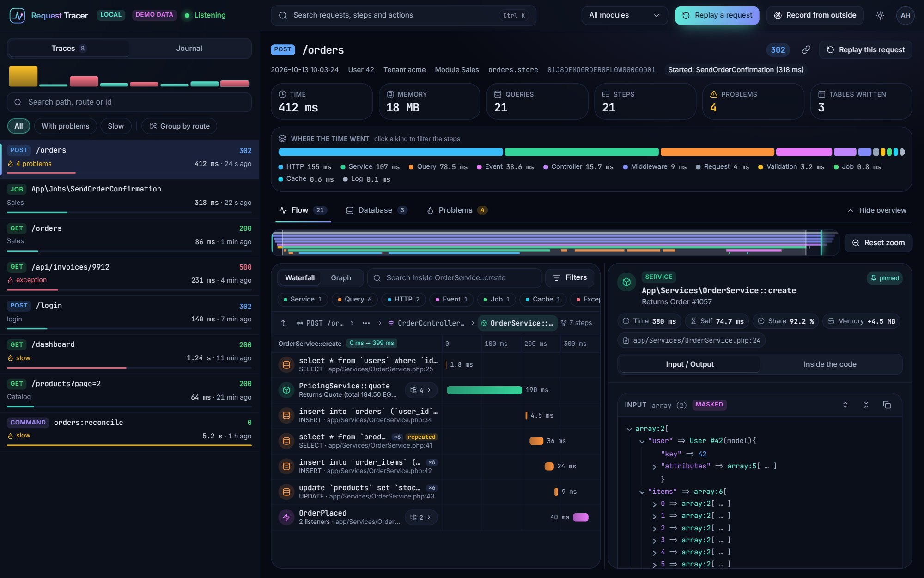Collapse all INPUT nodes icon
The width and height of the screenshot is (924, 578).
pos(866,405)
